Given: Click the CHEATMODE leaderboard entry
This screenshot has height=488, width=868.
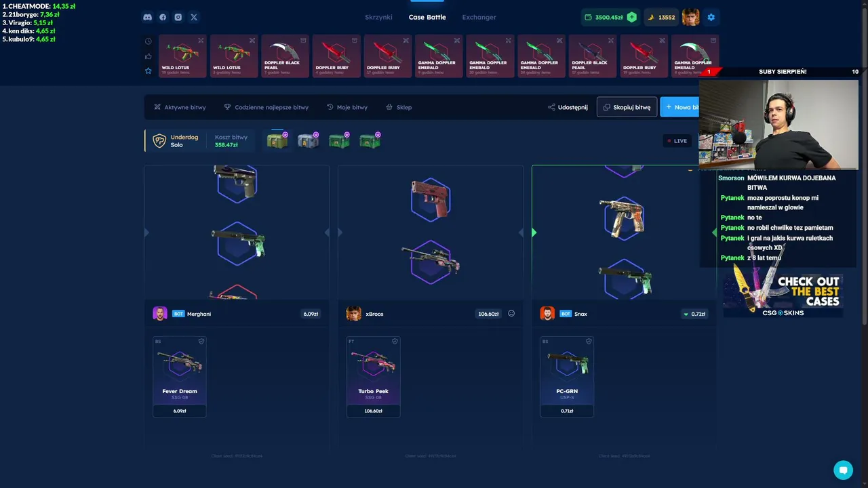Looking at the screenshot, I should (x=39, y=6).
